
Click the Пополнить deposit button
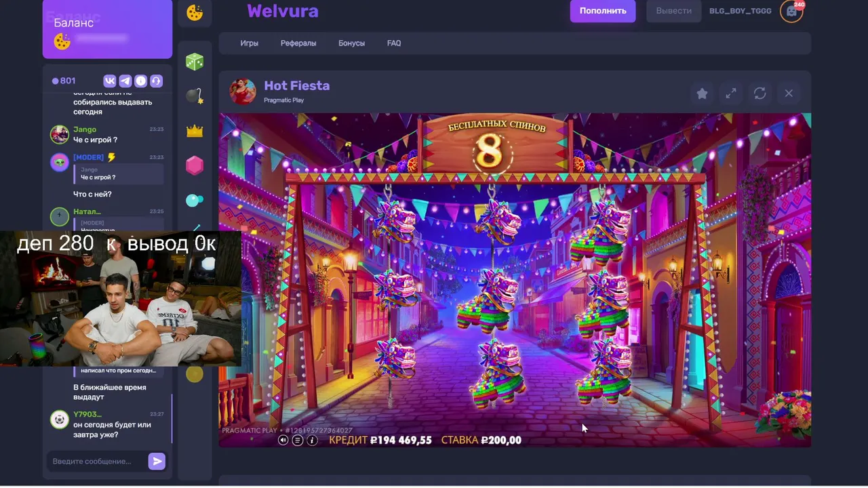pyautogui.click(x=603, y=11)
